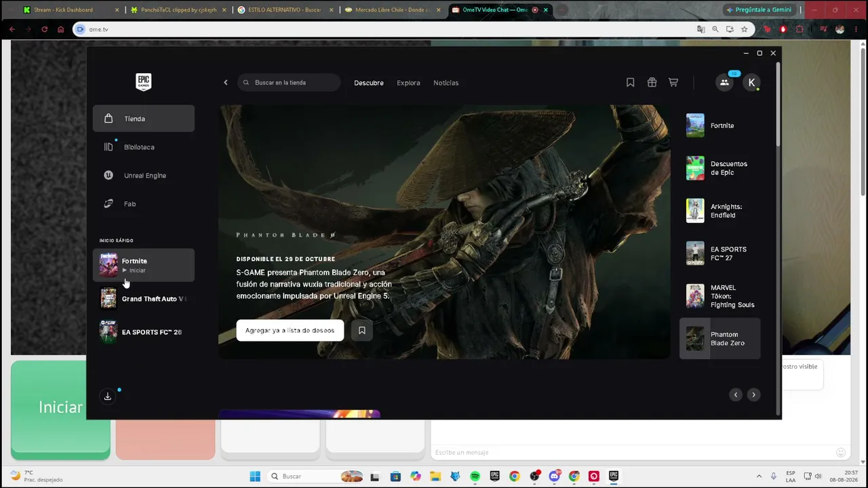This screenshot has height=488, width=868.
Task: Select Descuentos de Epic in the featured list
Action: [x=720, y=168]
